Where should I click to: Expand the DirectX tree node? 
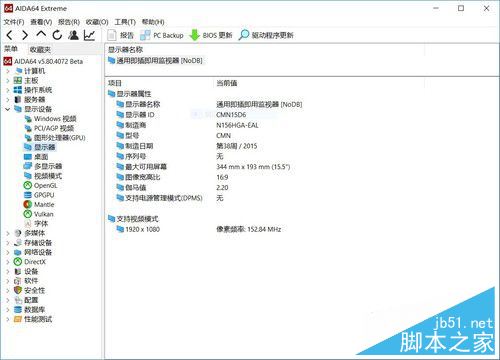8,262
